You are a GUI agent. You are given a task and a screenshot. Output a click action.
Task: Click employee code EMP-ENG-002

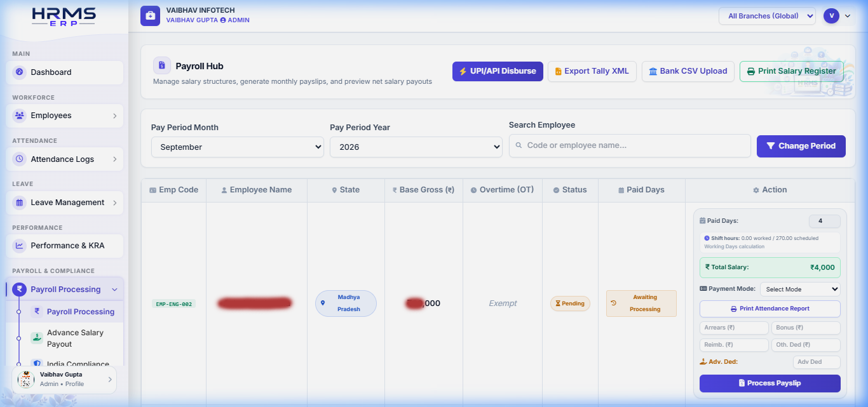pos(173,304)
